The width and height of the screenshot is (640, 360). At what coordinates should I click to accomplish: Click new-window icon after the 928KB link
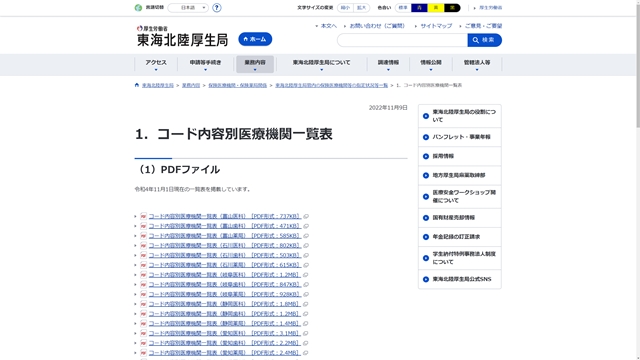point(306,294)
